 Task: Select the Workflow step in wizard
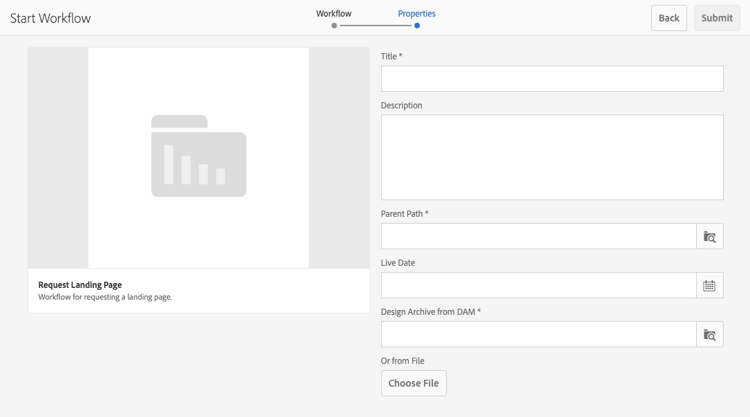click(333, 13)
